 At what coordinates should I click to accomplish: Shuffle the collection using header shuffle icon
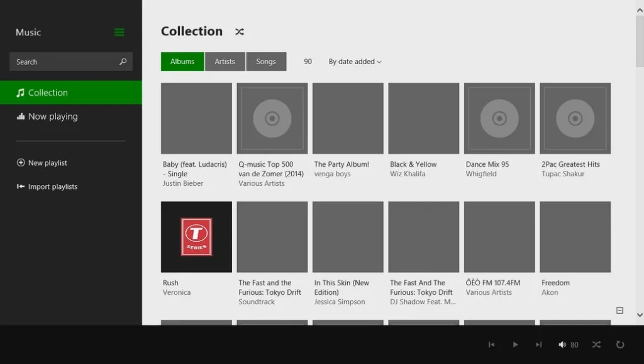coord(240,31)
